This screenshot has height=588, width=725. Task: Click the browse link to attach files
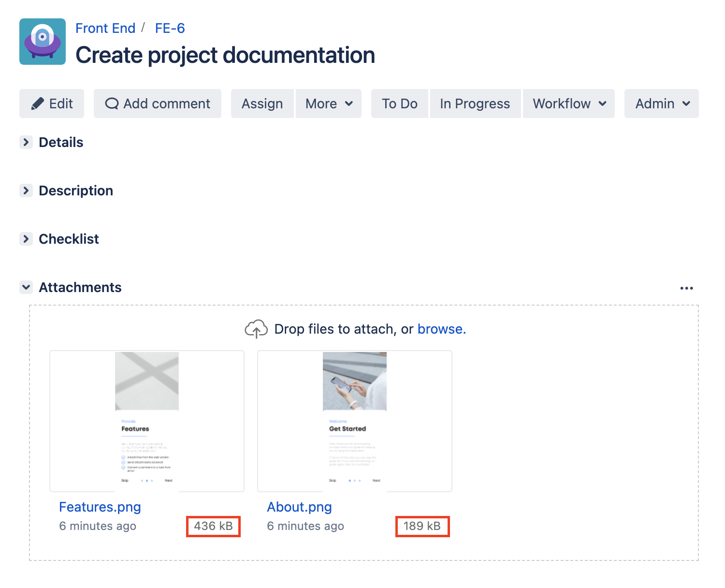tap(441, 329)
